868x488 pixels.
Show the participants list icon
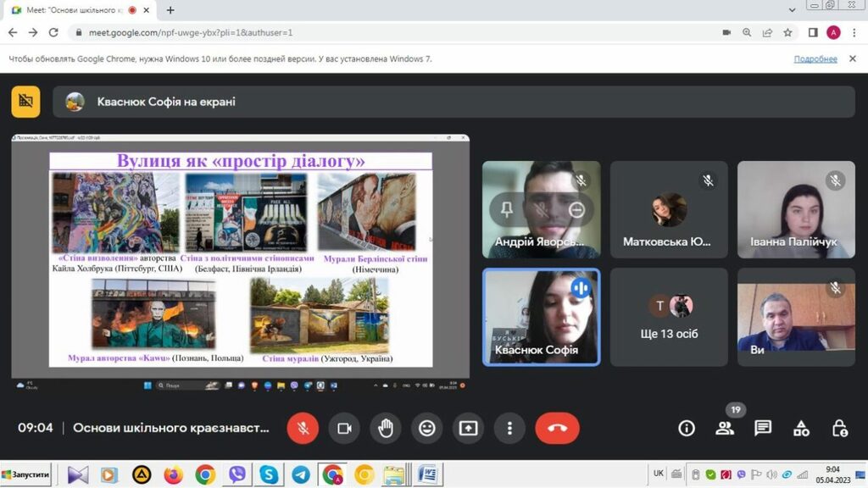(725, 428)
